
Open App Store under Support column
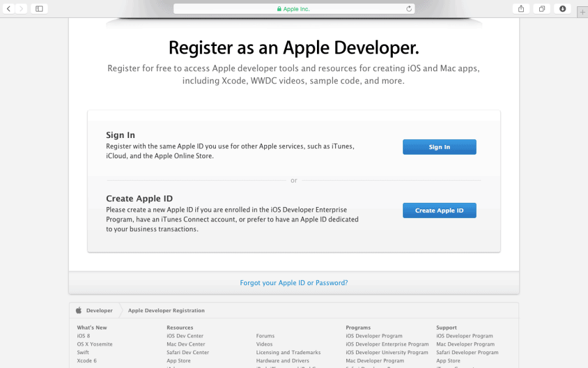click(448, 361)
